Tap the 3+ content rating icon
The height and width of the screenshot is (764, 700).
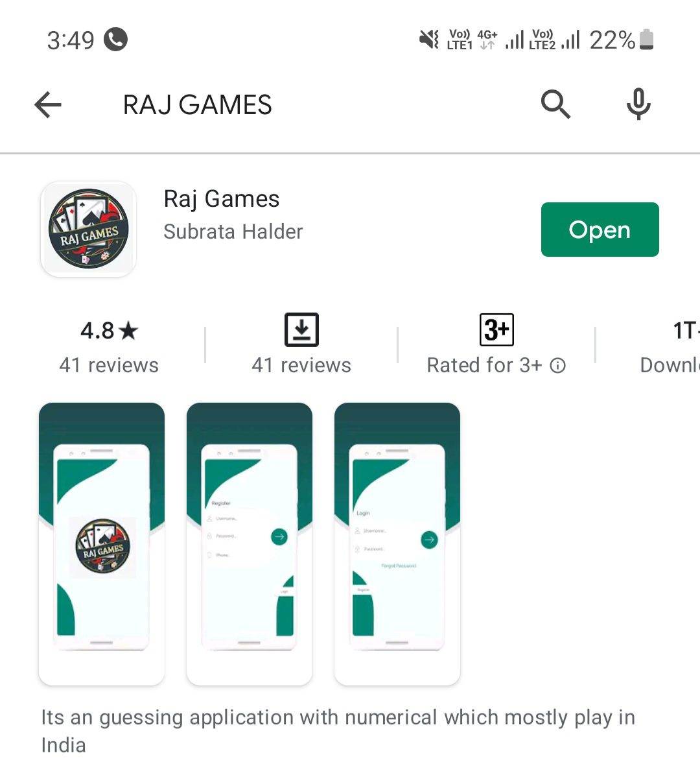pos(496,330)
